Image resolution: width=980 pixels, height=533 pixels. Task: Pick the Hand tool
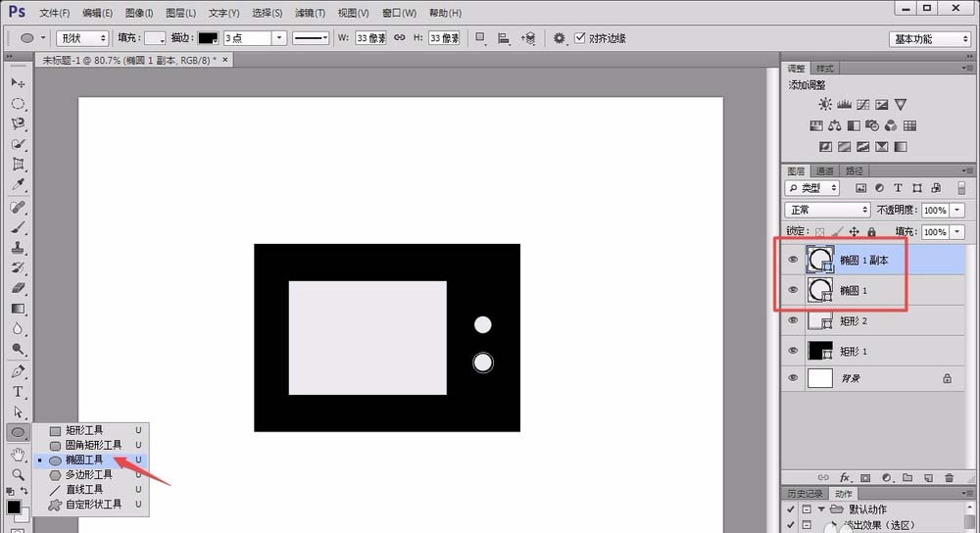coord(18,454)
